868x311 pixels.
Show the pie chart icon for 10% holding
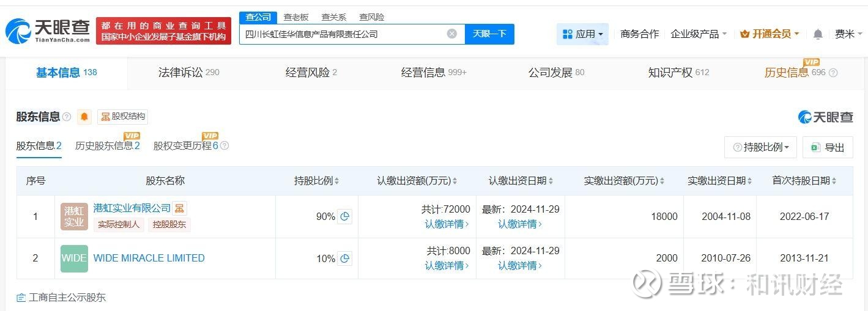point(345,258)
